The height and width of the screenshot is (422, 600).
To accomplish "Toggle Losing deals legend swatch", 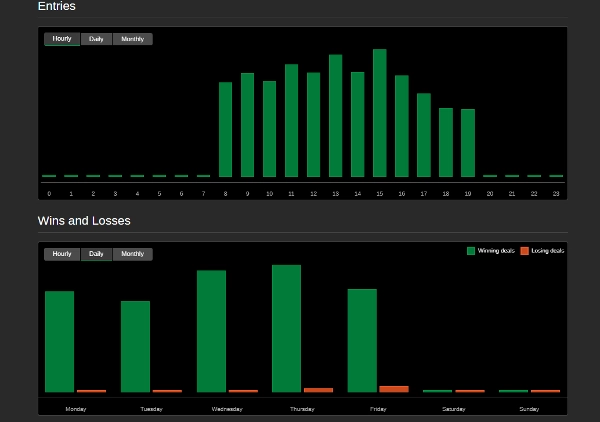I will pos(525,251).
